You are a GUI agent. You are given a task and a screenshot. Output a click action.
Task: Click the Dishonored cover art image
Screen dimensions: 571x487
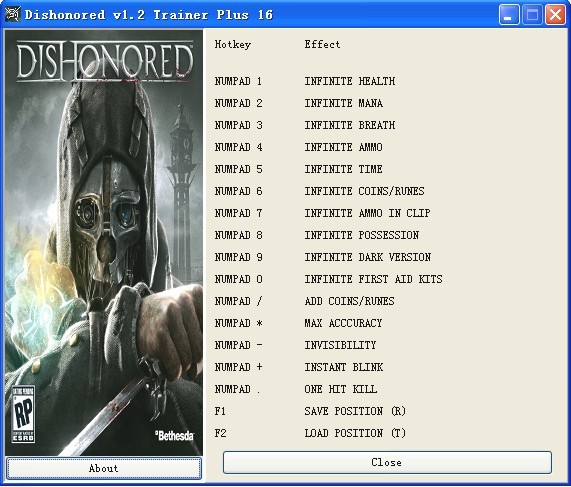104,242
